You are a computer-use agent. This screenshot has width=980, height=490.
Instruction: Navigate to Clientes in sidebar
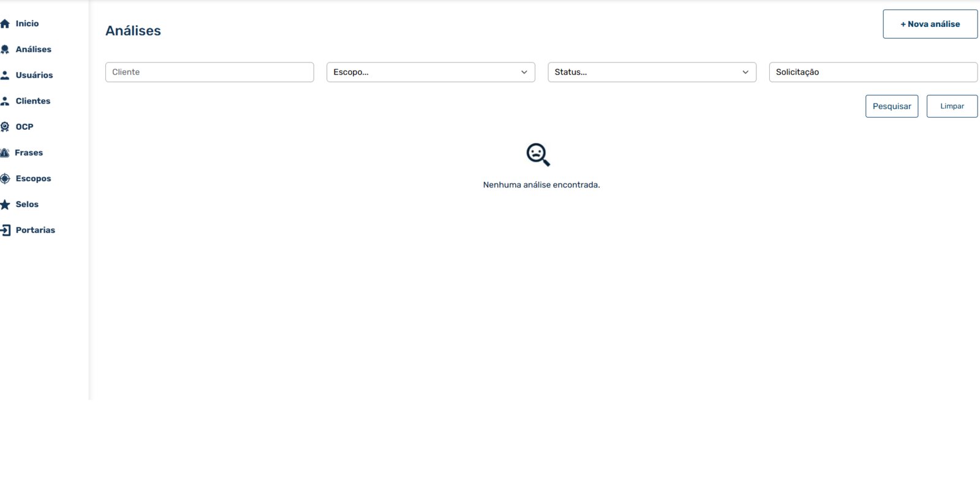click(33, 100)
